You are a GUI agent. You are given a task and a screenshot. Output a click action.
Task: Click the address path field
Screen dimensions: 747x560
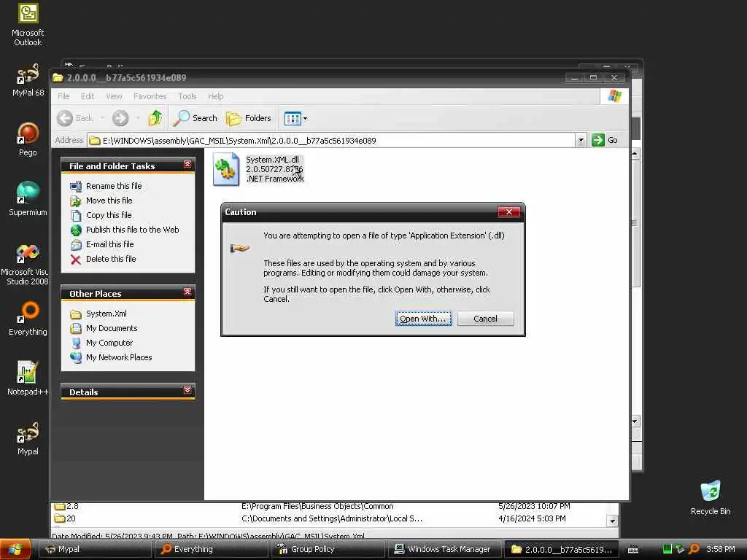331,141
